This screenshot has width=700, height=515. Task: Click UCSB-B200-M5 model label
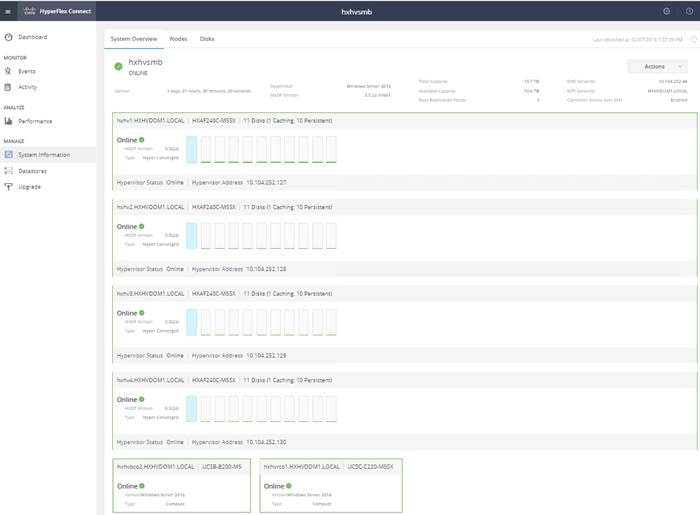[222, 467]
